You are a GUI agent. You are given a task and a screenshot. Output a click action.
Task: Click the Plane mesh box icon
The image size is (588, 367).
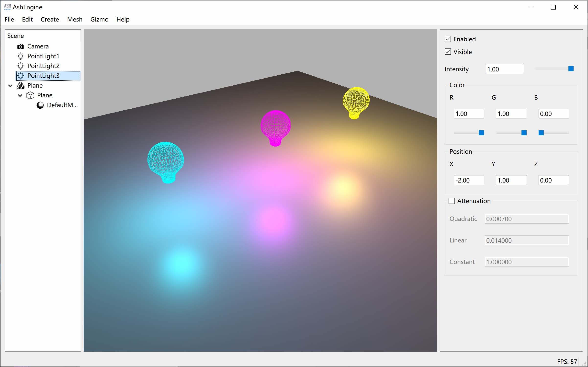30,95
